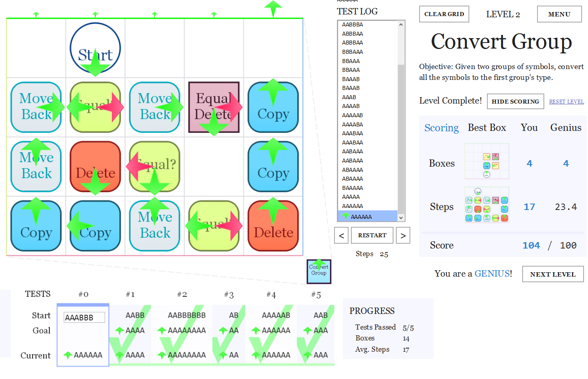
Task: Click the Scoring heading link
Action: (x=442, y=128)
